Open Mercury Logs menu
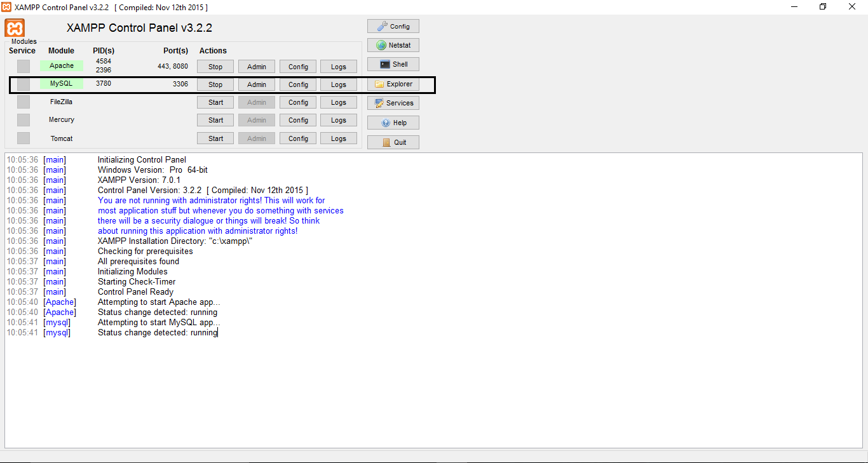This screenshot has height=463, width=868. [x=339, y=120]
